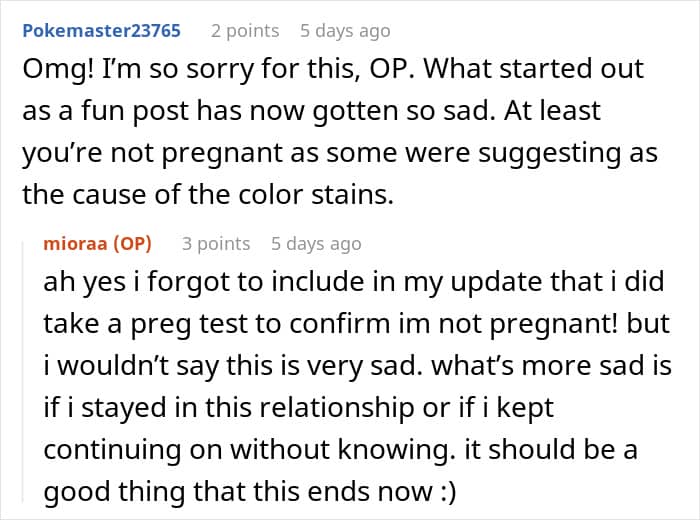Click the "3 points" score label

[x=216, y=243]
